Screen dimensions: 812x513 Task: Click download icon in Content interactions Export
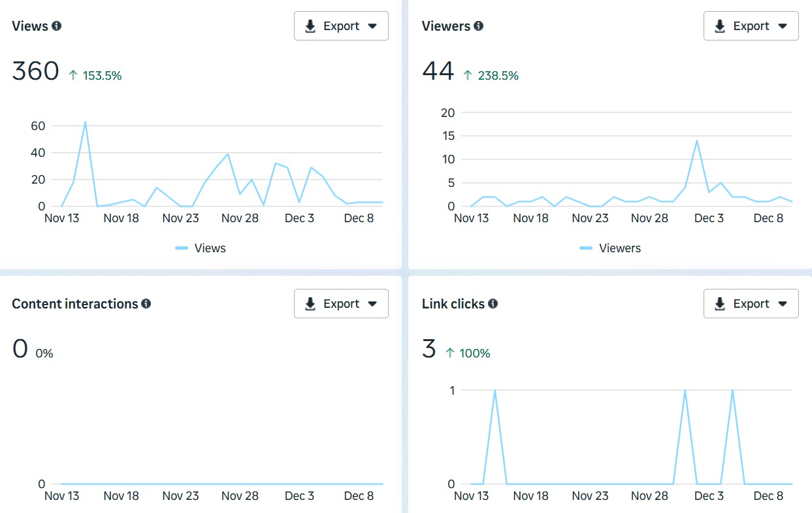310,304
